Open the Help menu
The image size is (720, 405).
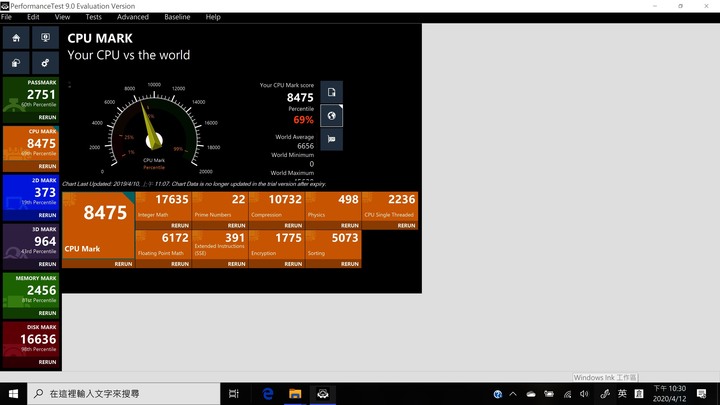pyautogui.click(x=213, y=17)
